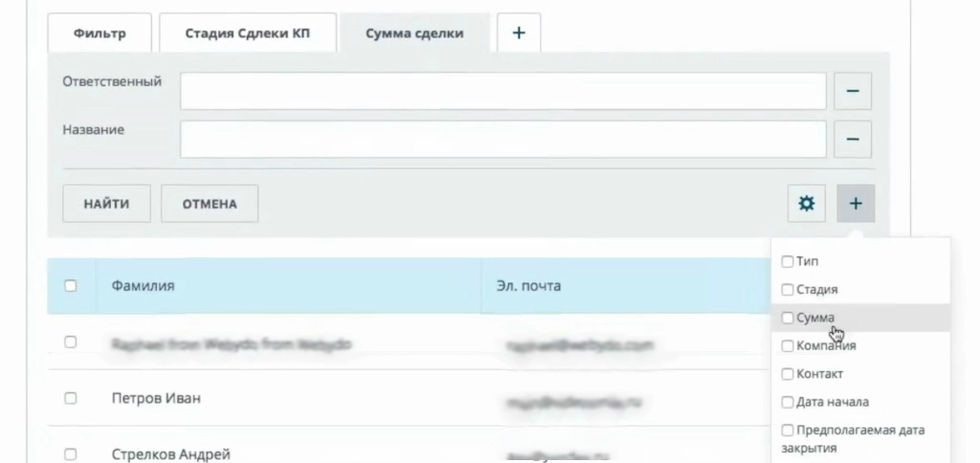
Task: Remove the Название filter field with minus
Action: coord(853,139)
